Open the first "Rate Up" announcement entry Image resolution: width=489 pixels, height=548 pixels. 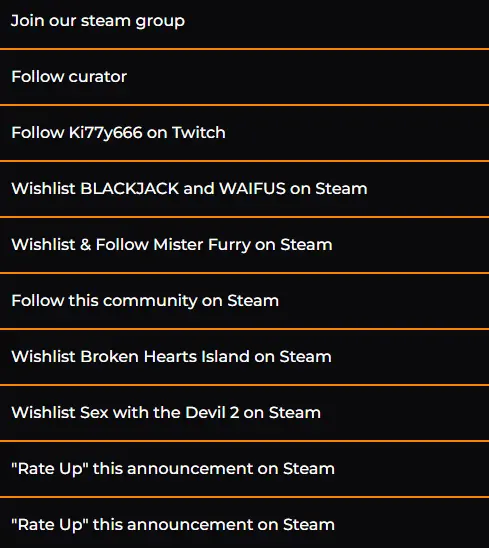244,469
